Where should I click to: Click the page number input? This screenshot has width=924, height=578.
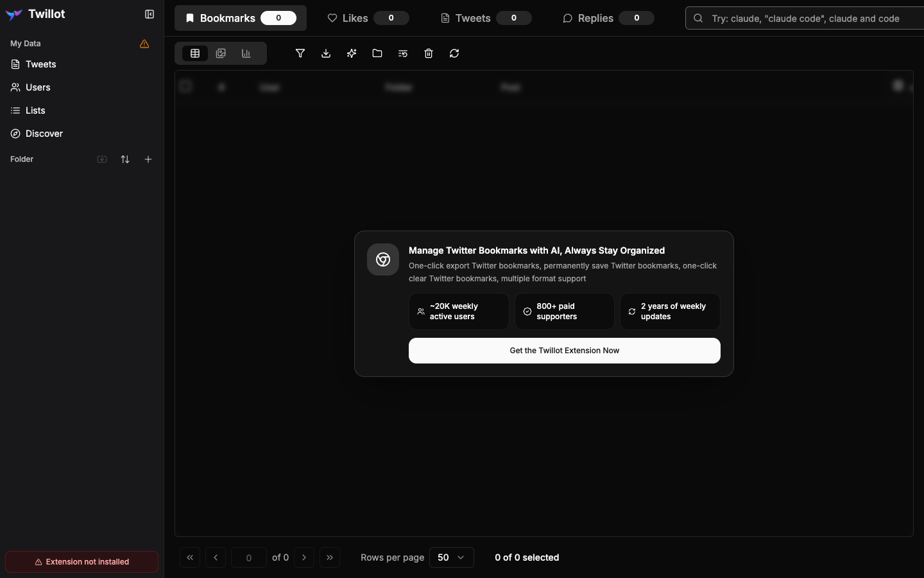click(249, 557)
